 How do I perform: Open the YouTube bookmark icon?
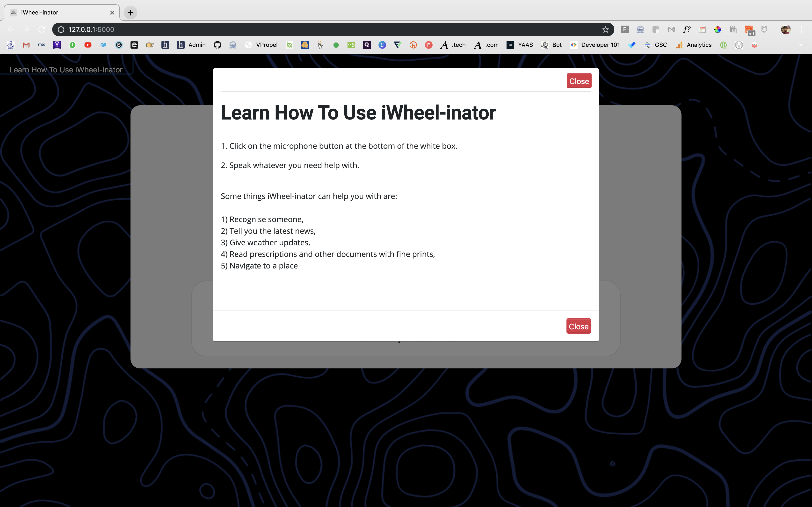[x=88, y=45]
